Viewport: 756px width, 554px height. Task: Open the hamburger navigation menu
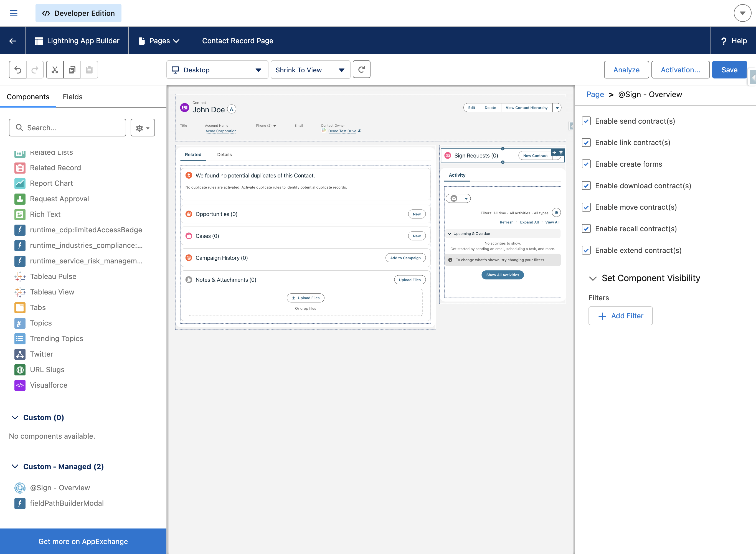pos(13,13)
